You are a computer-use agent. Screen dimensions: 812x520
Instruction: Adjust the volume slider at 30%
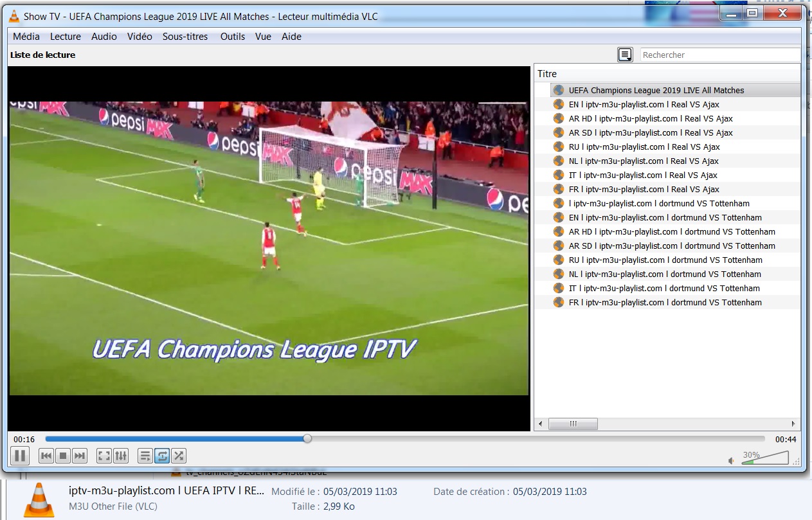click(x=764, y=457)
